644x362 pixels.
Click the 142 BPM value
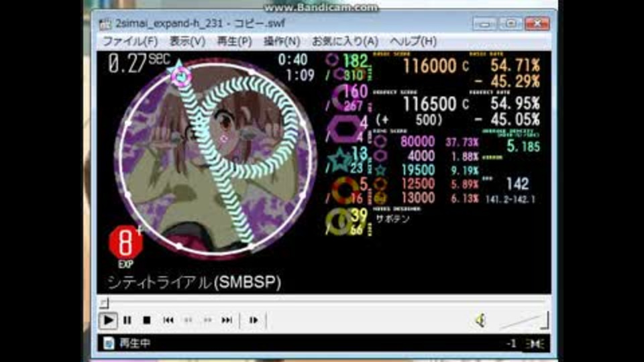tap(517, 184)
